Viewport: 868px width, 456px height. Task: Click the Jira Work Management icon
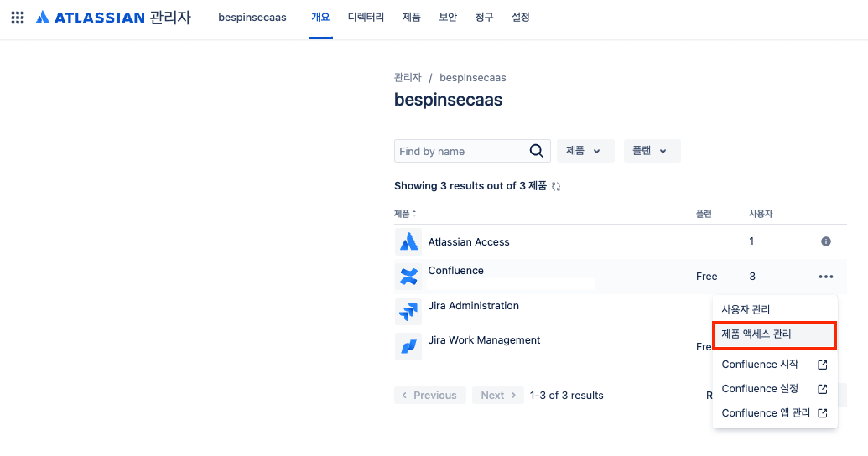(408, 345)
